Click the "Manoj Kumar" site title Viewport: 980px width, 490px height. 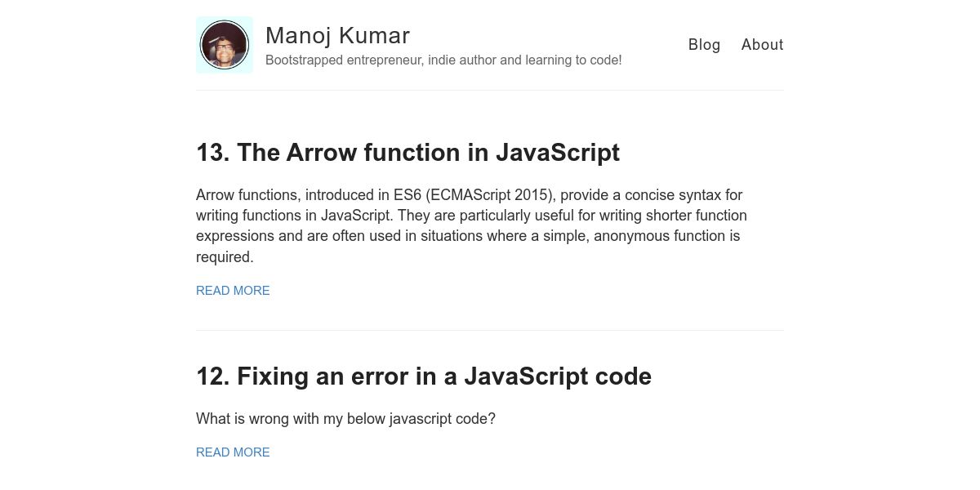pyautogui.click(x=337, y=36)
